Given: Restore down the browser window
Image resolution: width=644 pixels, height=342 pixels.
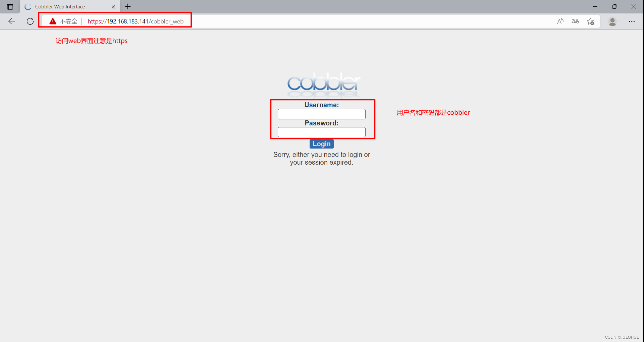Looking at the screenshot, I should (614, 7).
